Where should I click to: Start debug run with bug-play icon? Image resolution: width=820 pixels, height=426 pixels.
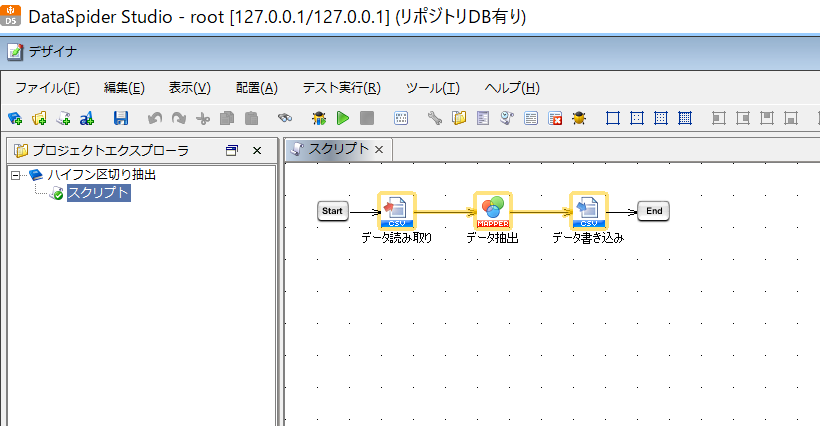tap(318, 118)
